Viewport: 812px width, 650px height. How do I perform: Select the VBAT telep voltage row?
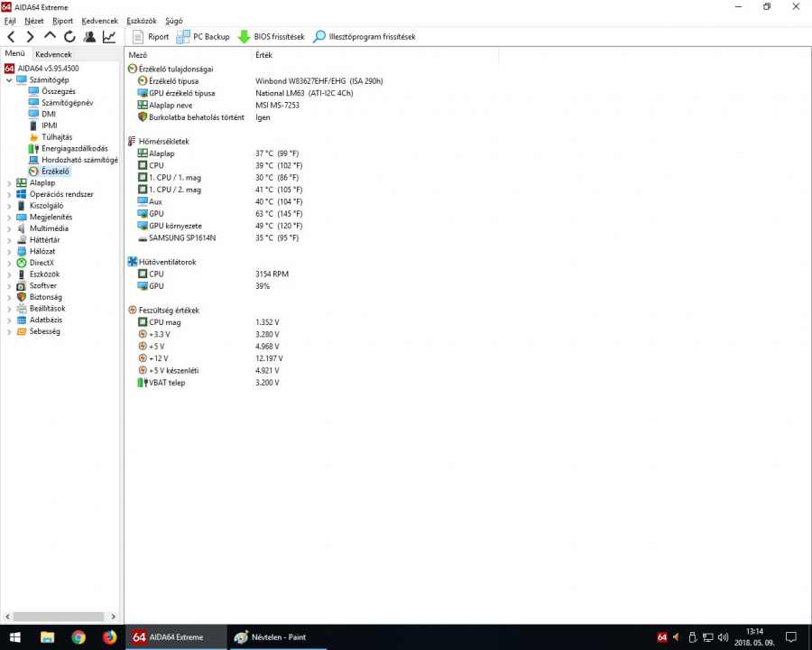[208, 383]
